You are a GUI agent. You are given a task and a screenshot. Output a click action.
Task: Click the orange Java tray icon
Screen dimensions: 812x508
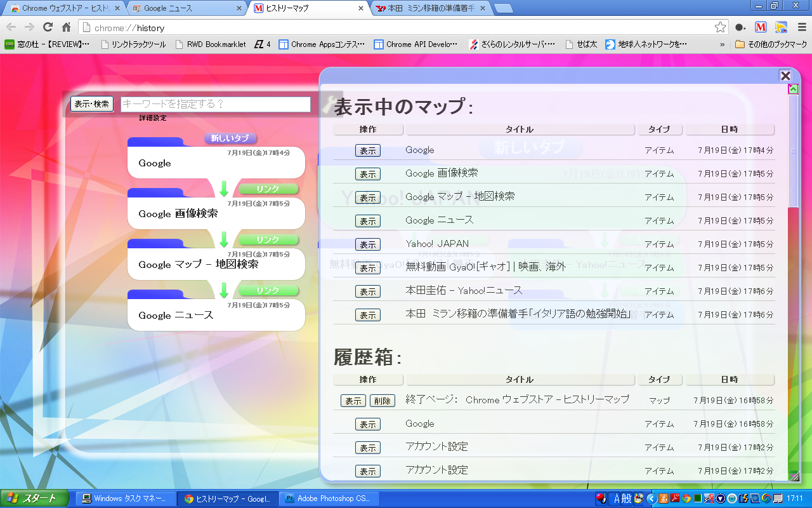click(664, 498)
